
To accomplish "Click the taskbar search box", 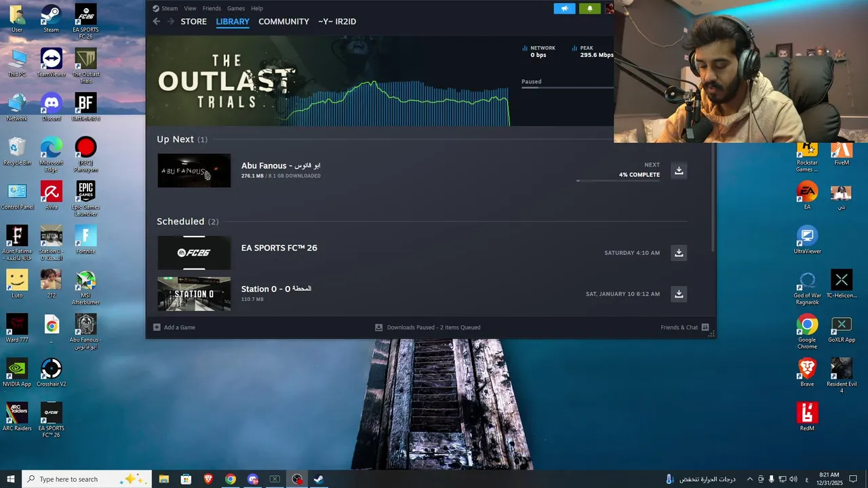I will pos(86,479).
